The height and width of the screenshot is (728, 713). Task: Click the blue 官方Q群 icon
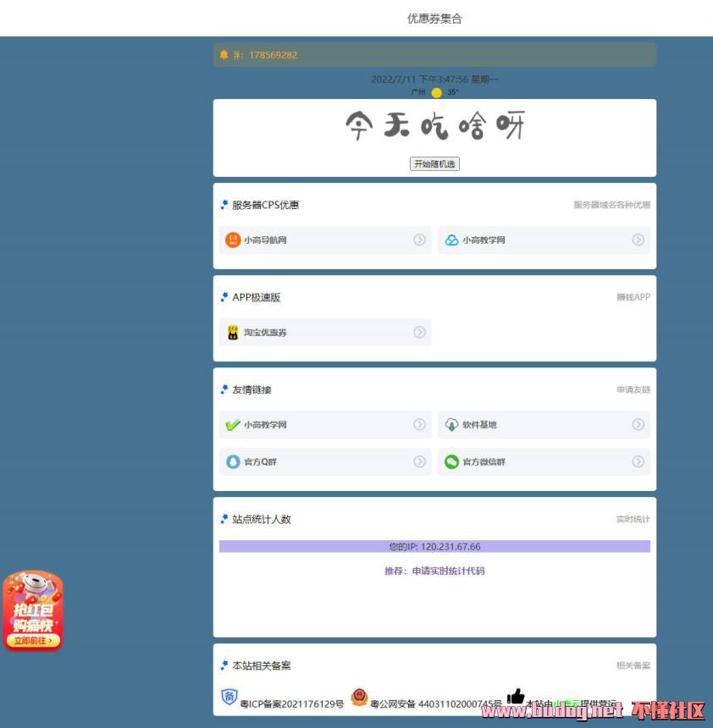coord(233,462)
